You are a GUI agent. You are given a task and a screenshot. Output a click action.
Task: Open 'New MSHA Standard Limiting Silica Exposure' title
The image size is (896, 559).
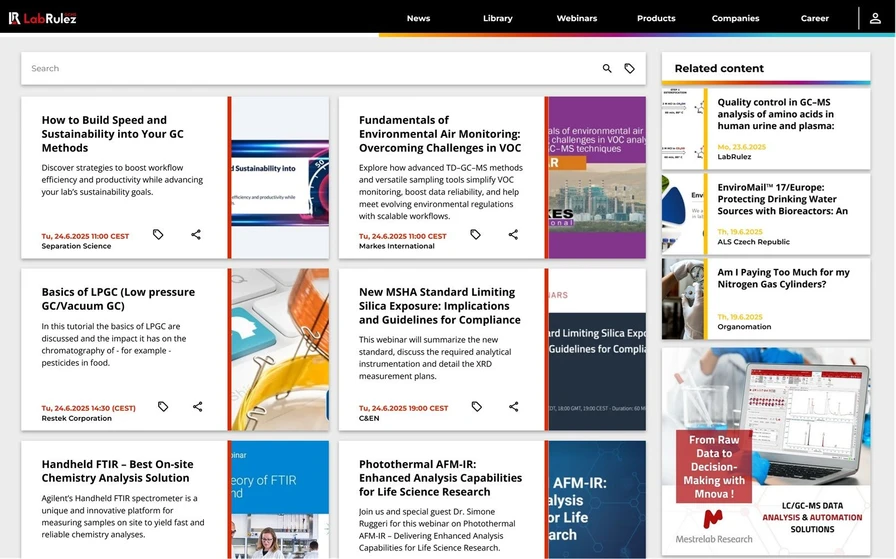coord(439,306)
